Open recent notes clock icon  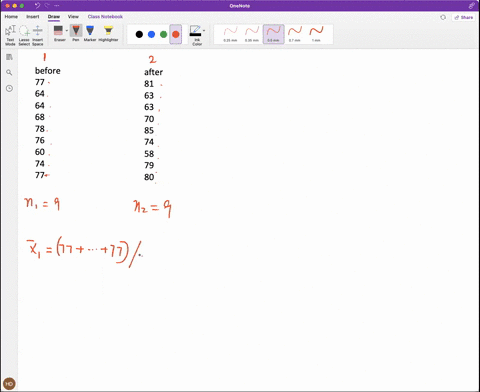[x=9, y=88]
